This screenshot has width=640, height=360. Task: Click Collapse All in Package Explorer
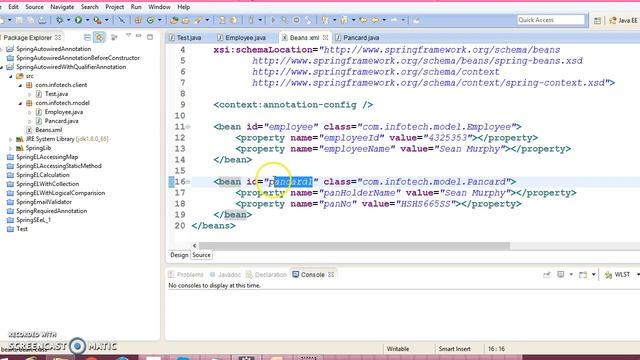(87, 37)
